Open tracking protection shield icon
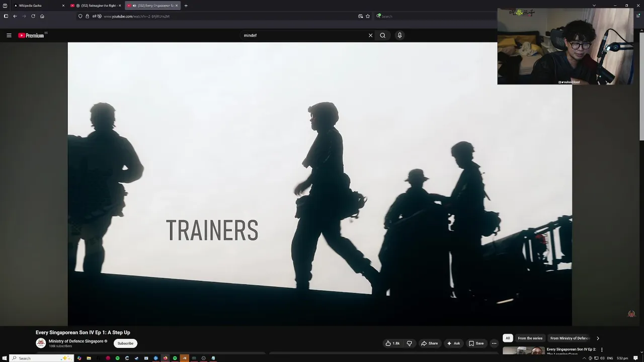The height and width of the screenshot is (362, 644). click(x=80, y=16)
